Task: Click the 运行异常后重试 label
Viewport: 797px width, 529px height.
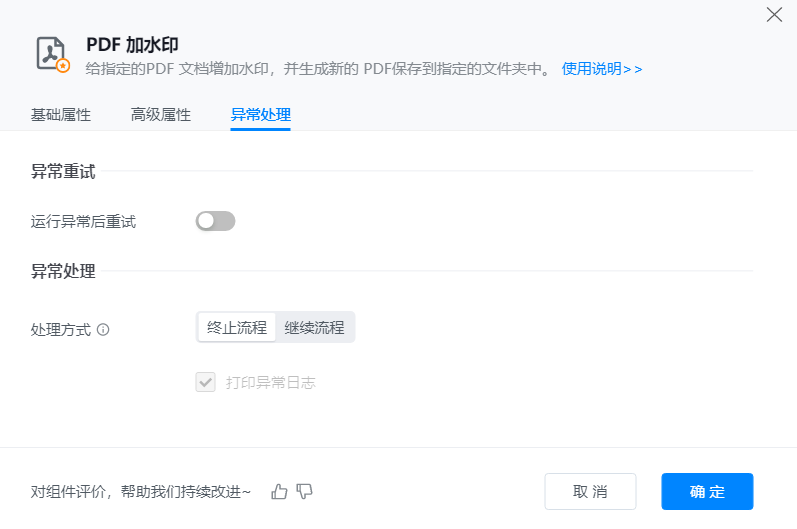Action: 83,222
